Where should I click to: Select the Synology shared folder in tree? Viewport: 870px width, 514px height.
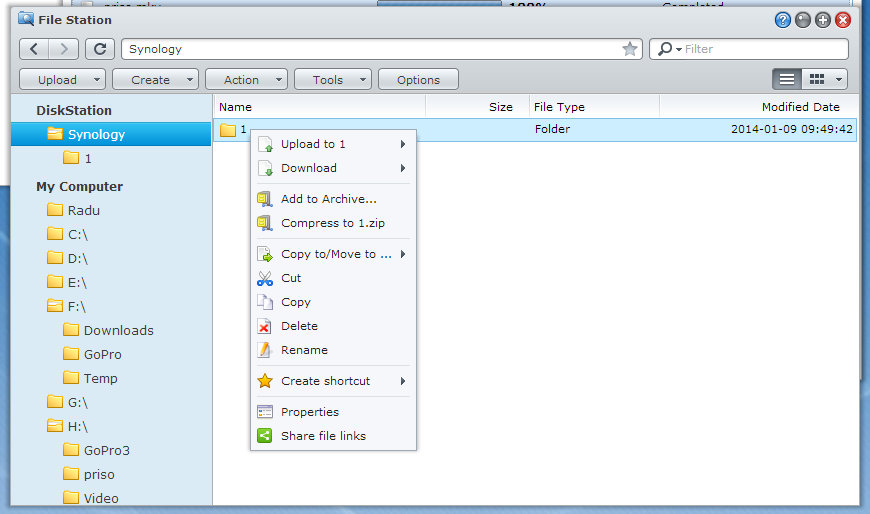point(111,134)
